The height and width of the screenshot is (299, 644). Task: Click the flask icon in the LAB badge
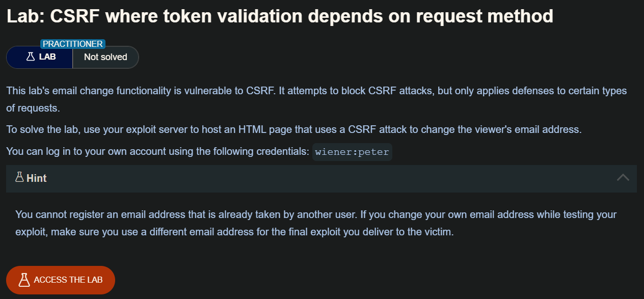pyautogui.click(x=30, y=57)
